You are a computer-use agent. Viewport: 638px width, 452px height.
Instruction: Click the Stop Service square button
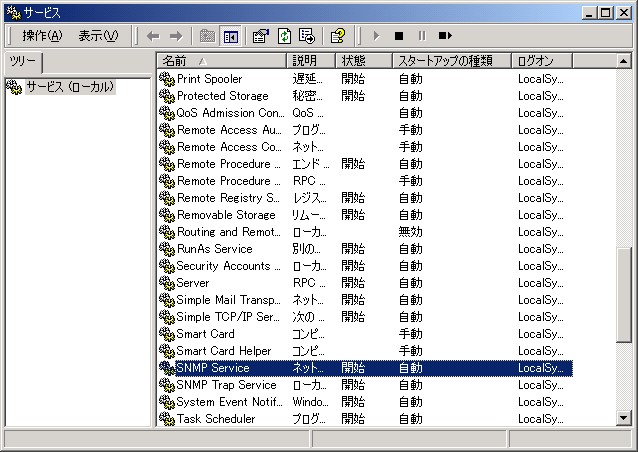pos(399,36)
